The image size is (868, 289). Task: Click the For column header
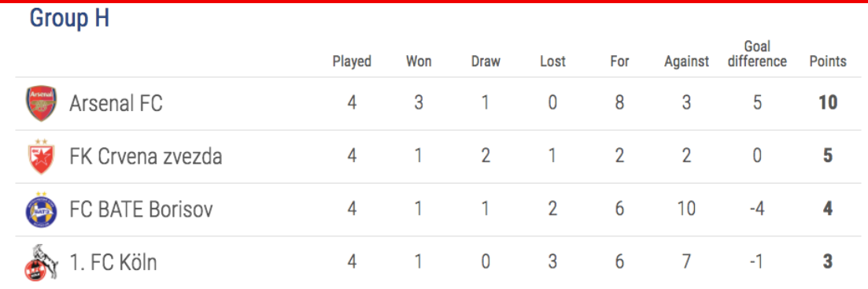coord(619,61)
